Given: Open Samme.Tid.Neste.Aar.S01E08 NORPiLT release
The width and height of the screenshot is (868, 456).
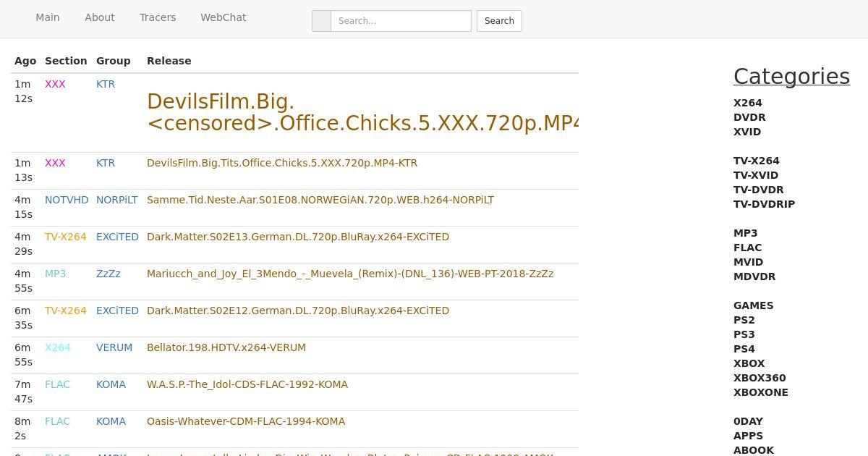Looking at the screenshot, I should click(320, 200).
